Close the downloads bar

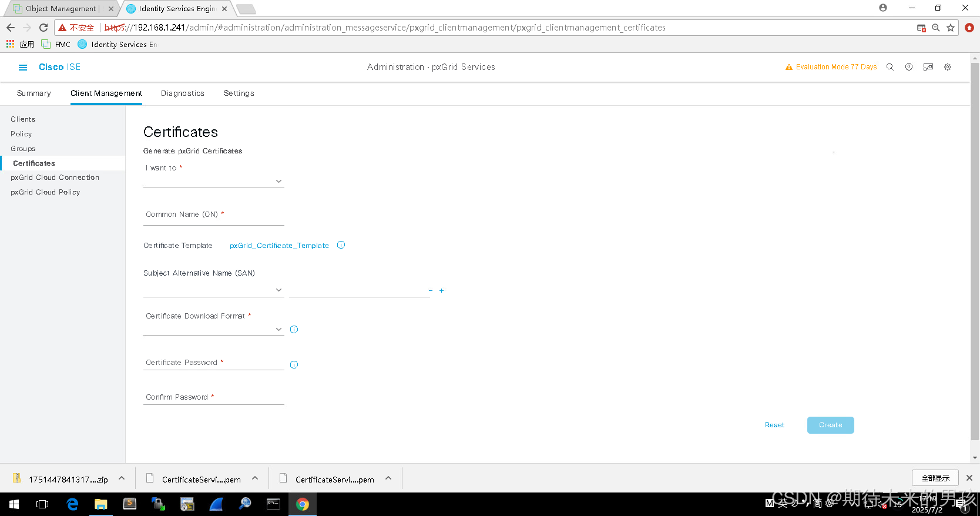(969, 478)
